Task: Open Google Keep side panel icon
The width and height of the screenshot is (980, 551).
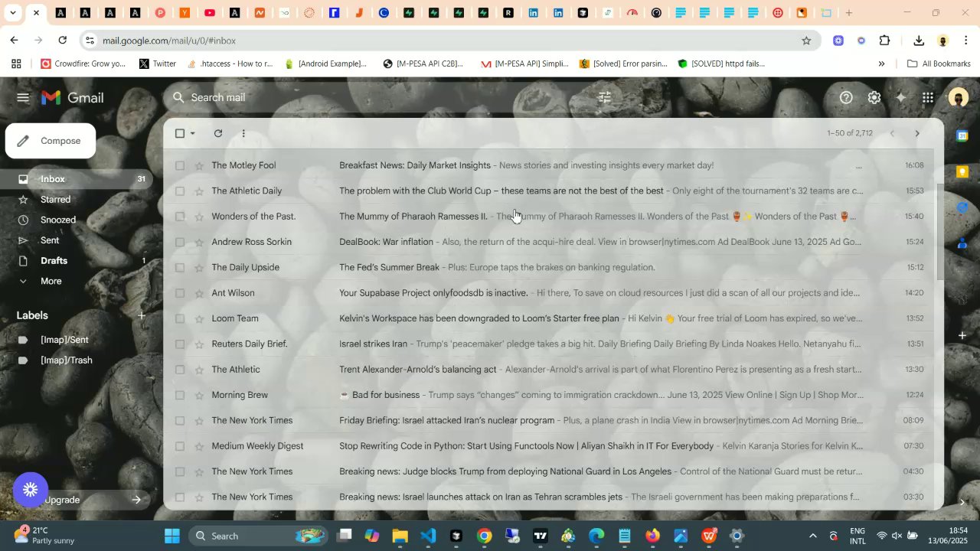Action: (x=962, y=171)
